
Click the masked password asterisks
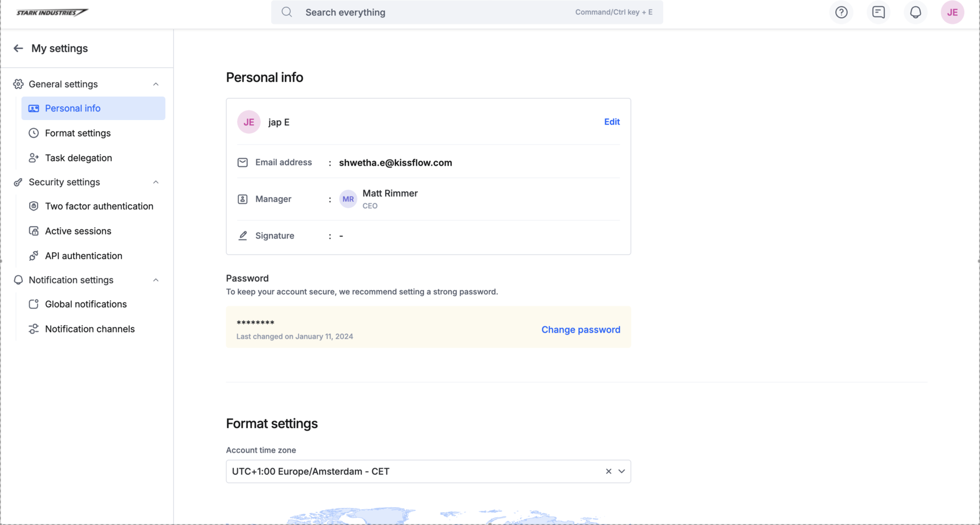pyautogui.click(x=255, y=323)
